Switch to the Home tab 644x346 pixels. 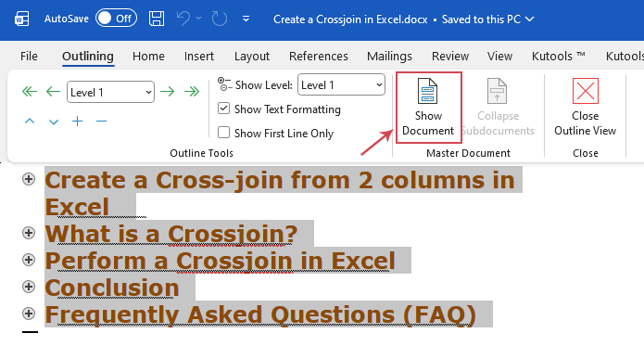(x=148, y=56)
